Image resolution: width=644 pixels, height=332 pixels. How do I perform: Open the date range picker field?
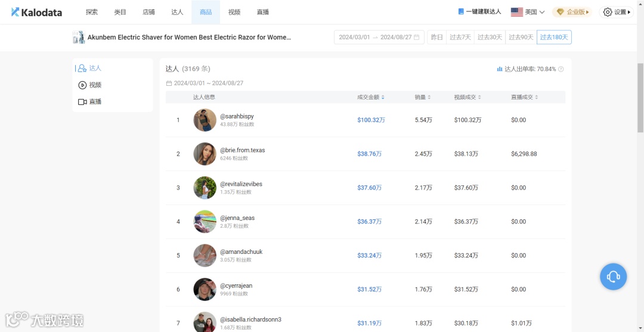pos(379,38)
